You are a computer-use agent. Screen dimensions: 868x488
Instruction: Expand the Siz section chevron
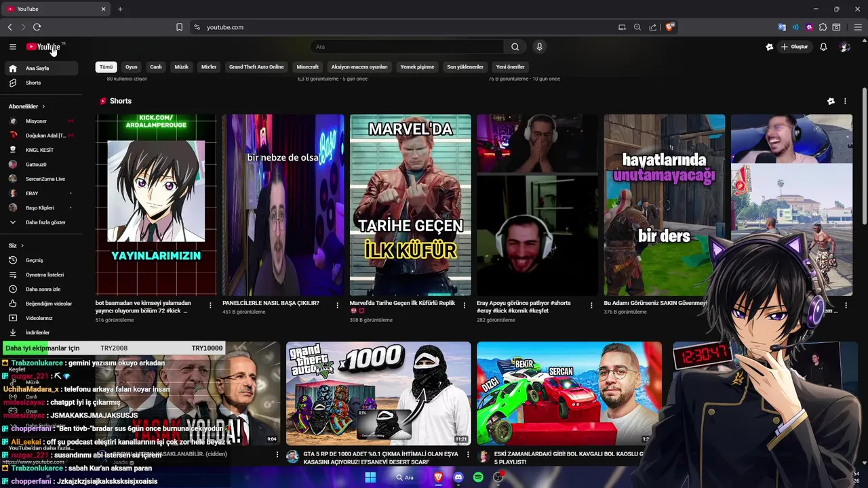[x=22, y=245]
